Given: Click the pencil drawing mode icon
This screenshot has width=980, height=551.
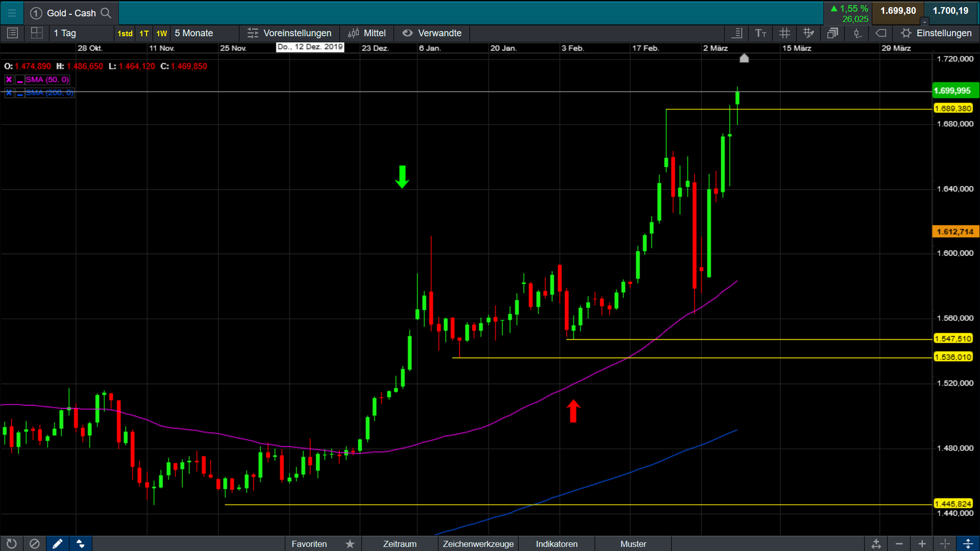Looking at the screenshot, I should pyautogui.click(x=57, y=544).
